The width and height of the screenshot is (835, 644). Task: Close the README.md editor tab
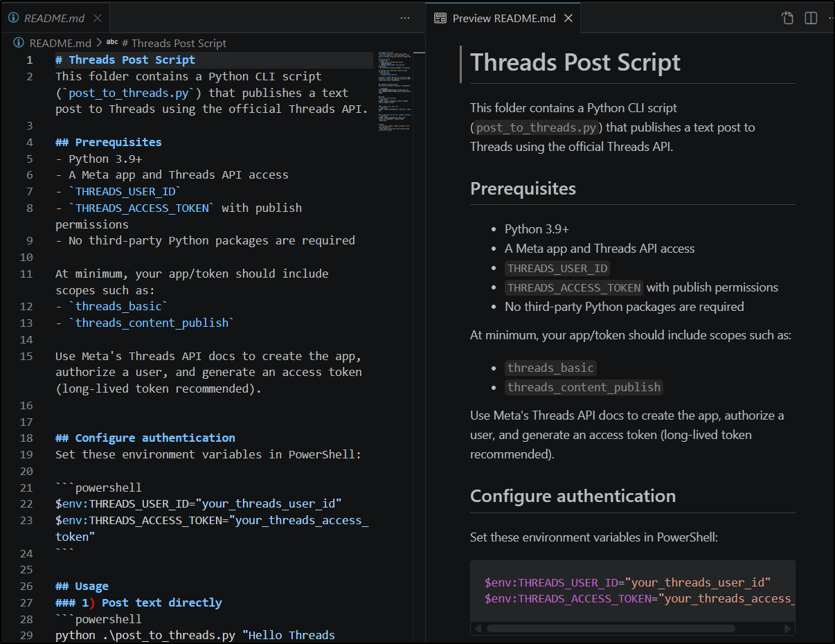[98, 19]
